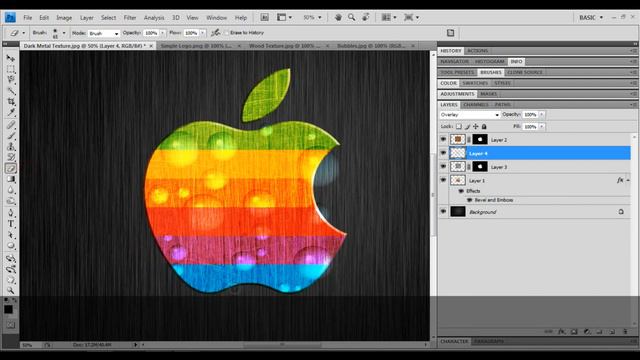The width and height of the screenshot is (640, 360).
Task: Select the Type tool
Action: 11,224
